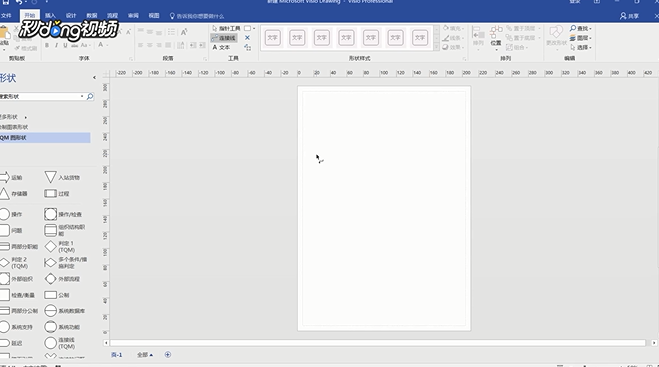This screenshot has height=367, width=659.
Task: Open the 线条 (Line) dropdown
Action: pos(453,38)
